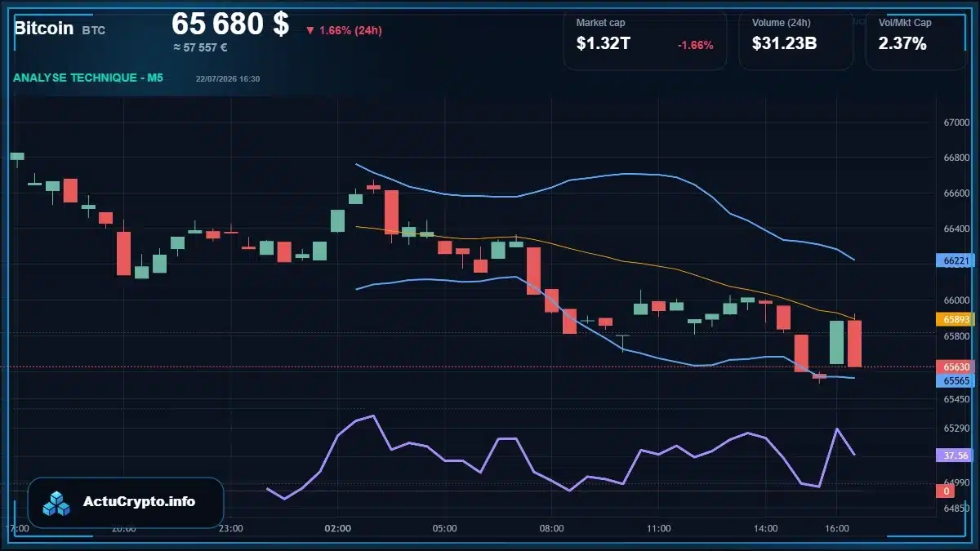
Task: Click the 22/07/2026 16:30 timestamp
Action: point(228,78)
